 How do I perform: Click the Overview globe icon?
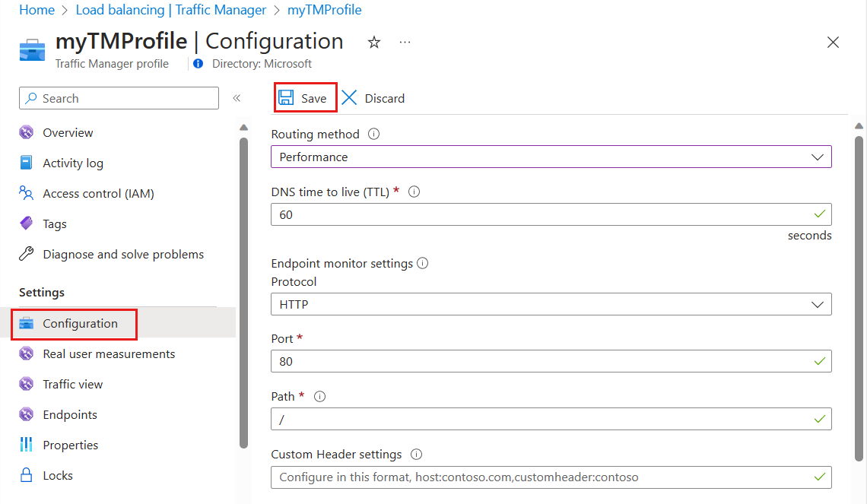tap(26, 132)
